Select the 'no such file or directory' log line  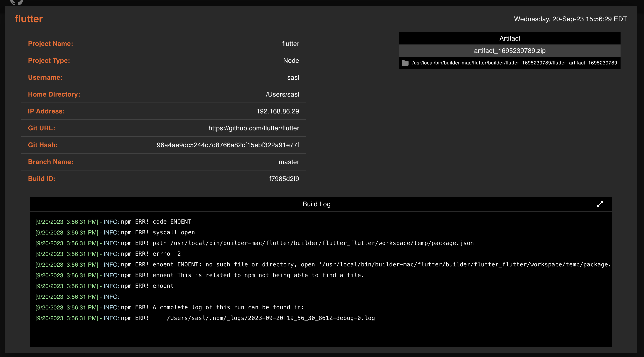coord(323,265)
